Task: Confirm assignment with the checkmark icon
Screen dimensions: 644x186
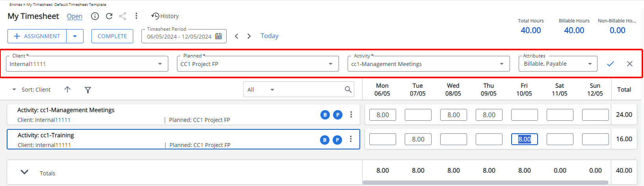Action: 610,64
